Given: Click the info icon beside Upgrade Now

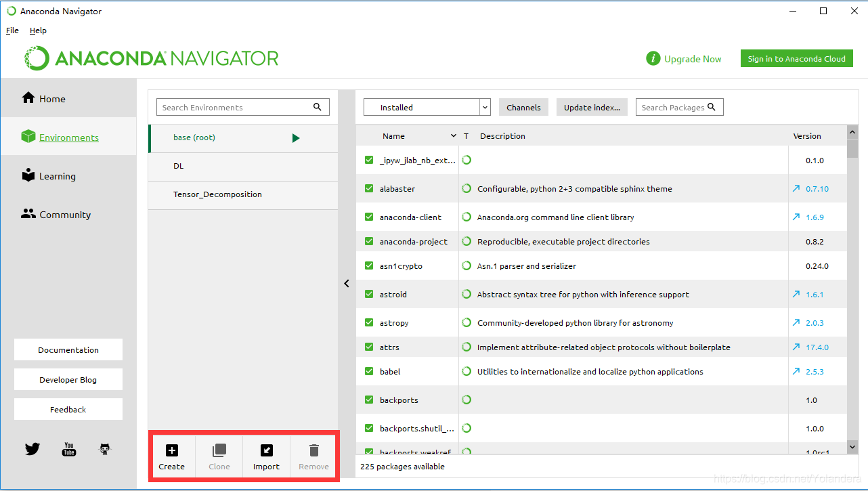Looking at the screenshot, I should coord(653,59).
